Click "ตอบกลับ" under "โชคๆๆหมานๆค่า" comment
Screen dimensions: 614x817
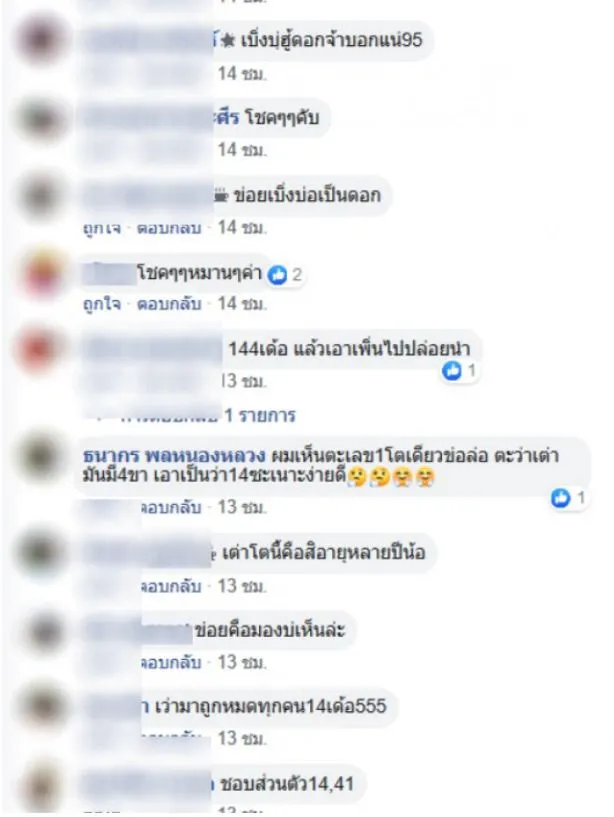pos(169,303)
